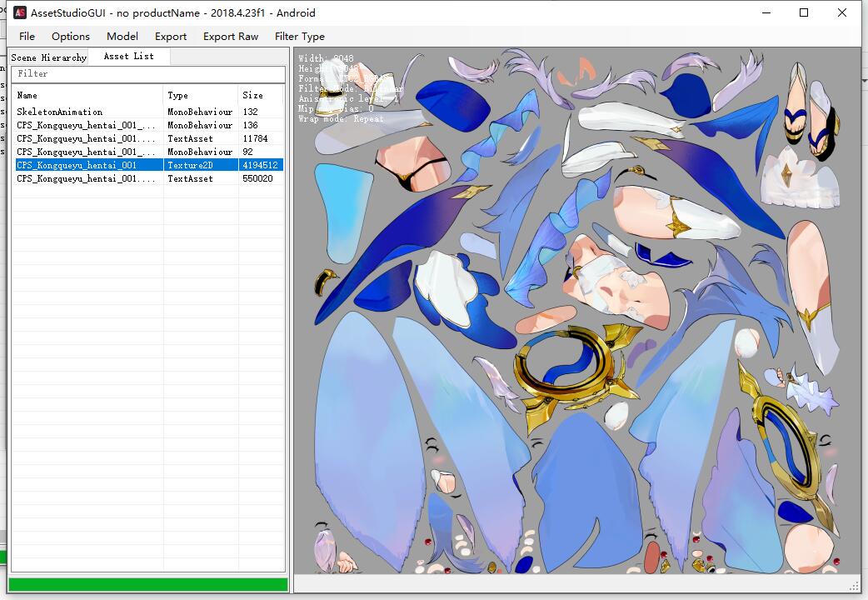Viewport: 868px width, 600px height.
Task: Click the size value 4194512
Action: click(260, 165)
